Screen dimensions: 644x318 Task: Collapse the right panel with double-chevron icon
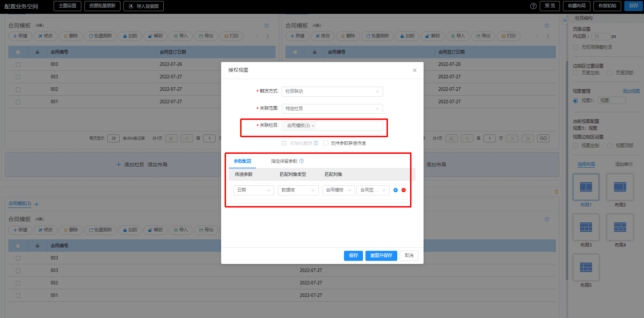(x=565, y=20)
